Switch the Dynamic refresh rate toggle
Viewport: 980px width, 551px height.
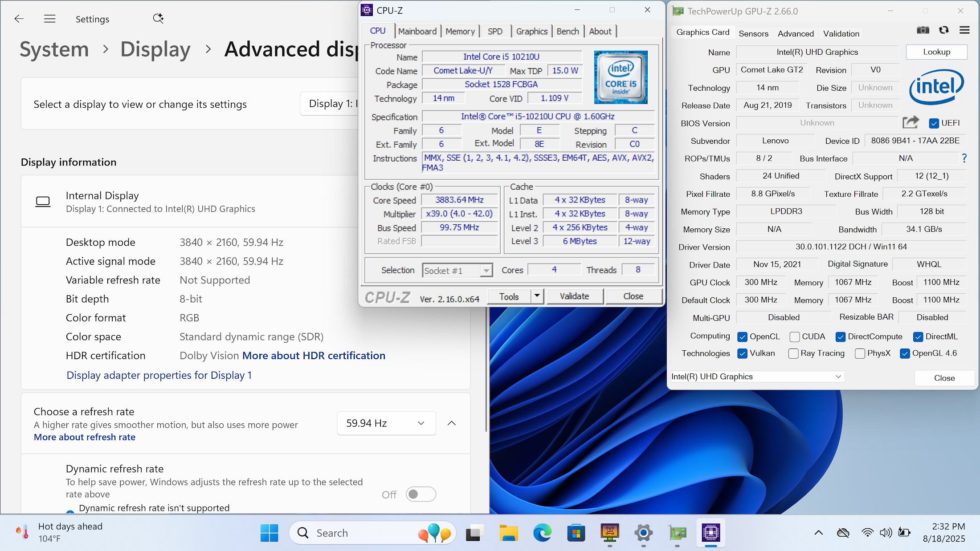(x=421, y=494)
